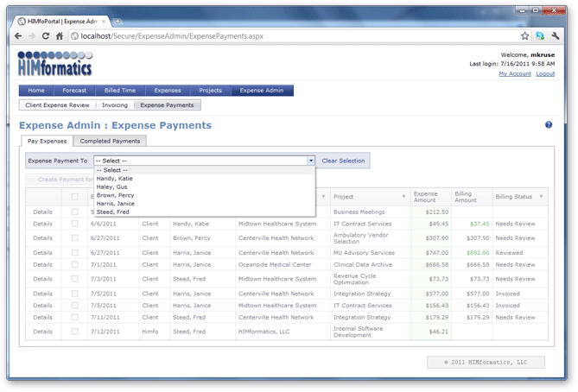
Task: Toggle the select-all checkbox in table header
Action: (74, 197)
